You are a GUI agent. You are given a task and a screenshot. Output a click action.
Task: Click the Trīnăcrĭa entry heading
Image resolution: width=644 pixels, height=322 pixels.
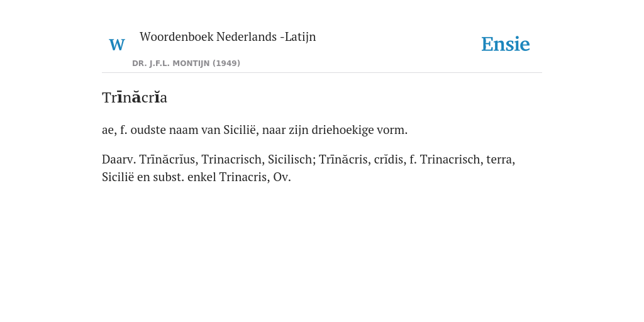coord(135,97)
